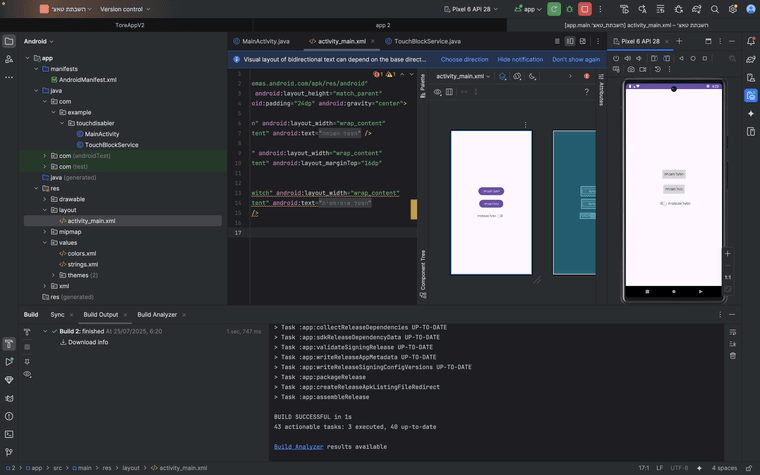
Task: Open the app run configuration dropdown
Action: pos(528,9)
